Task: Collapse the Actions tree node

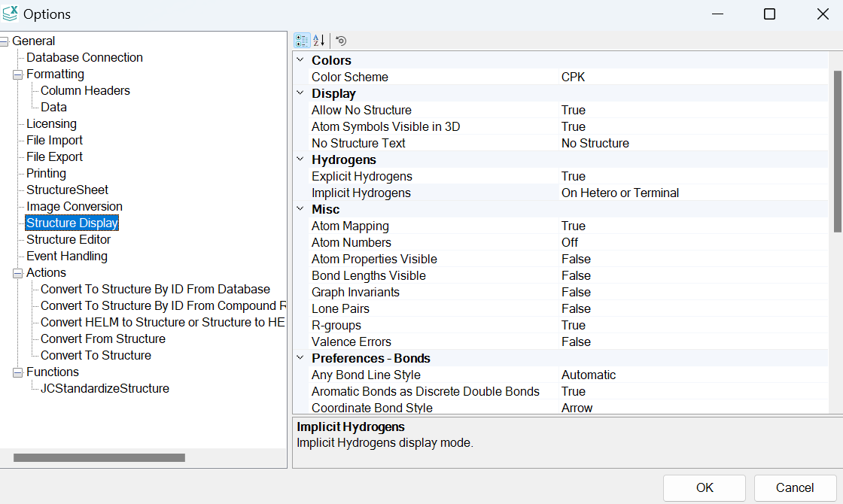Action: pyautogui.click(x=18, y=273)
